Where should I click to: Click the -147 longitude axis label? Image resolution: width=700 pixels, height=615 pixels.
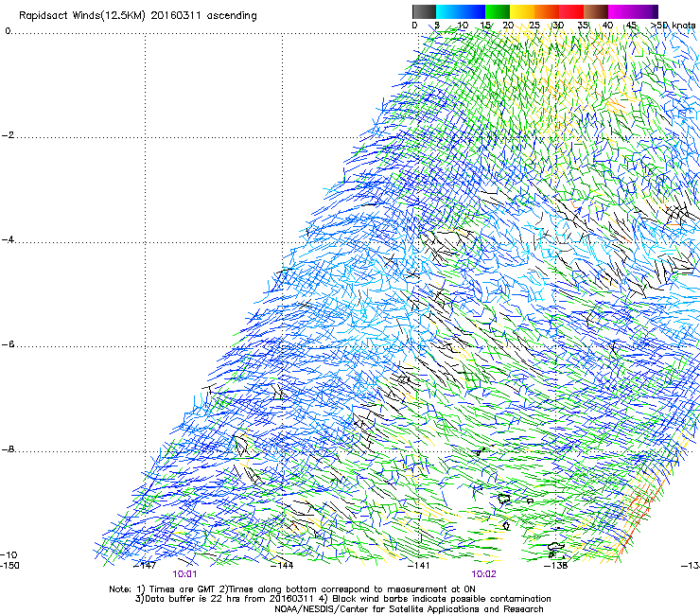145,566
